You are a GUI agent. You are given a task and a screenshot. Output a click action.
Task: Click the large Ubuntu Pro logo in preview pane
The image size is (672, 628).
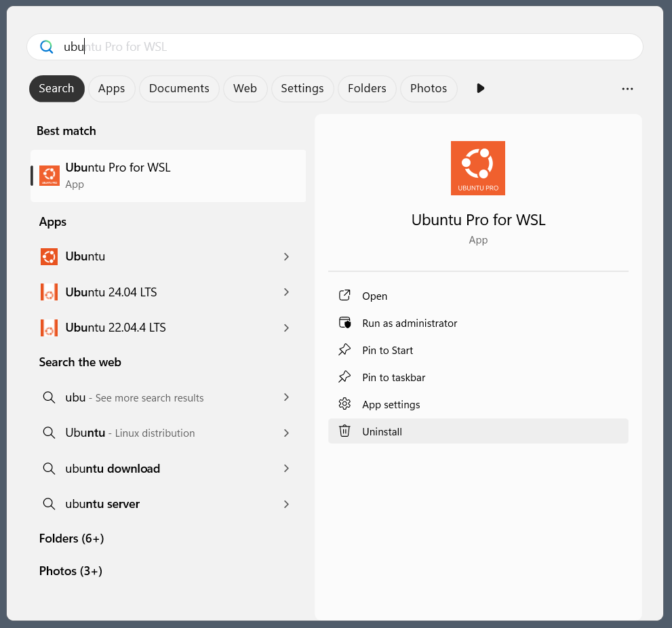click(478, 168)
